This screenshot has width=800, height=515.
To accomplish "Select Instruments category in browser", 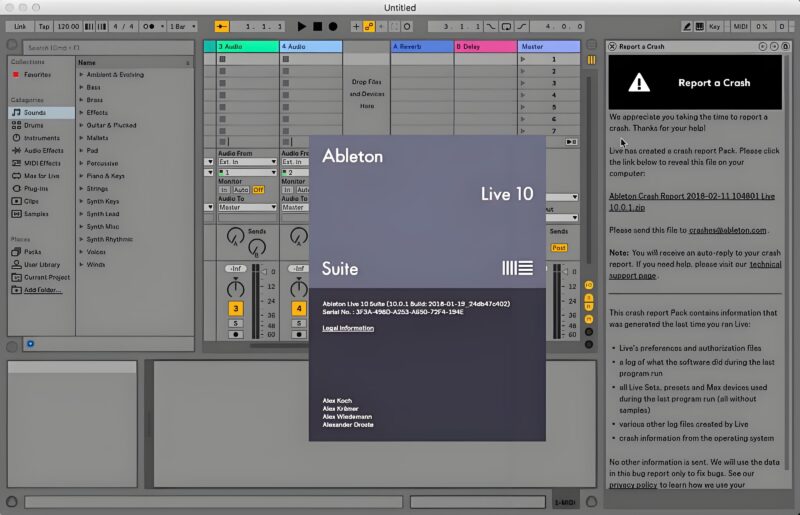I will (x=41, y=138).
